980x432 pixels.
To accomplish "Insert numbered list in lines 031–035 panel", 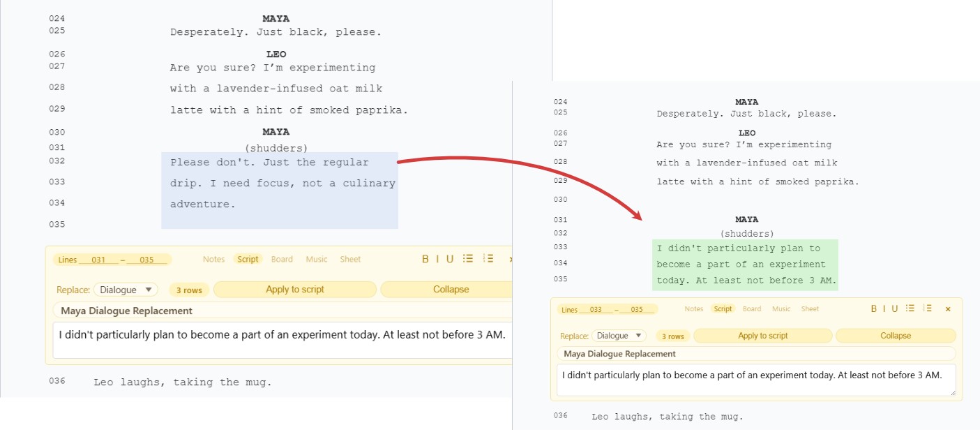I will (488, 259).
